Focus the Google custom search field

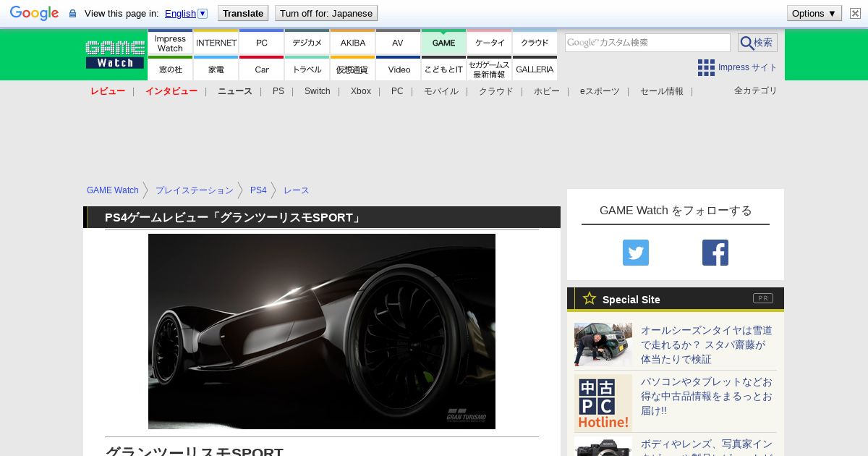647,43
